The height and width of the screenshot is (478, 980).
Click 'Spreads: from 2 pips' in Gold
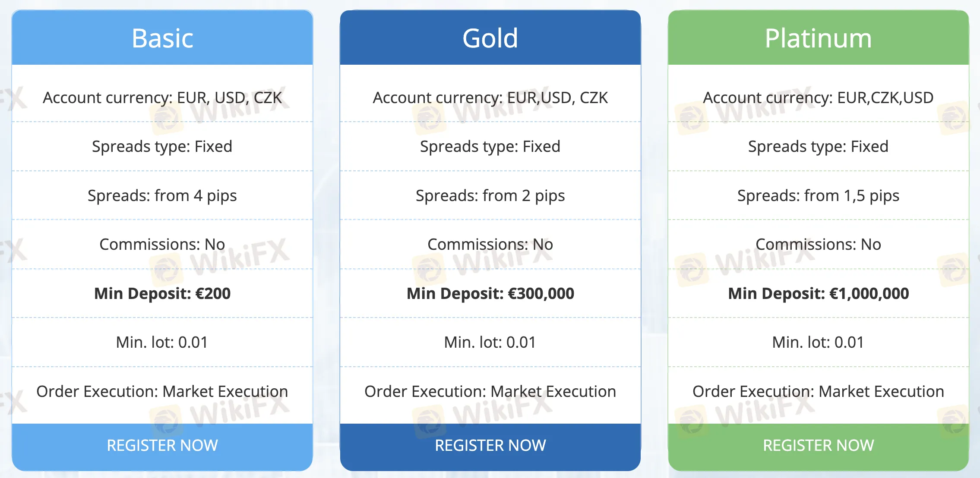click(x=490, y=196)
